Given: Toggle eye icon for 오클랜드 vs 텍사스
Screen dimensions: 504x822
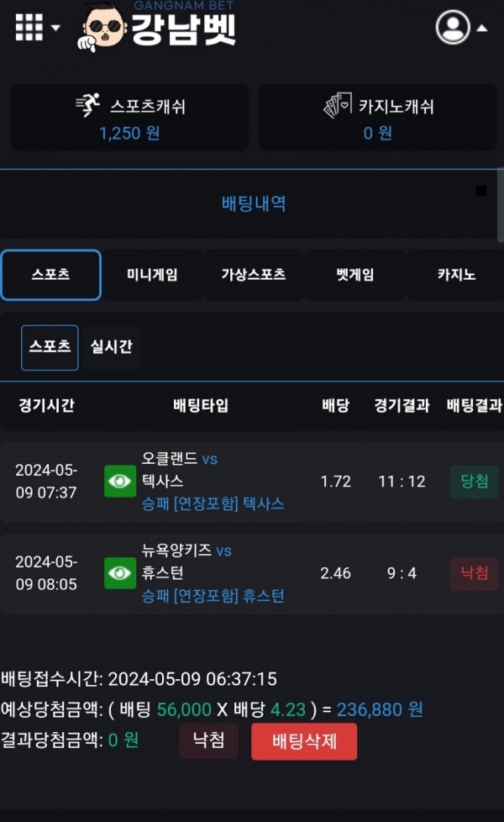Looking at the screenshot, I should (120, 482).
